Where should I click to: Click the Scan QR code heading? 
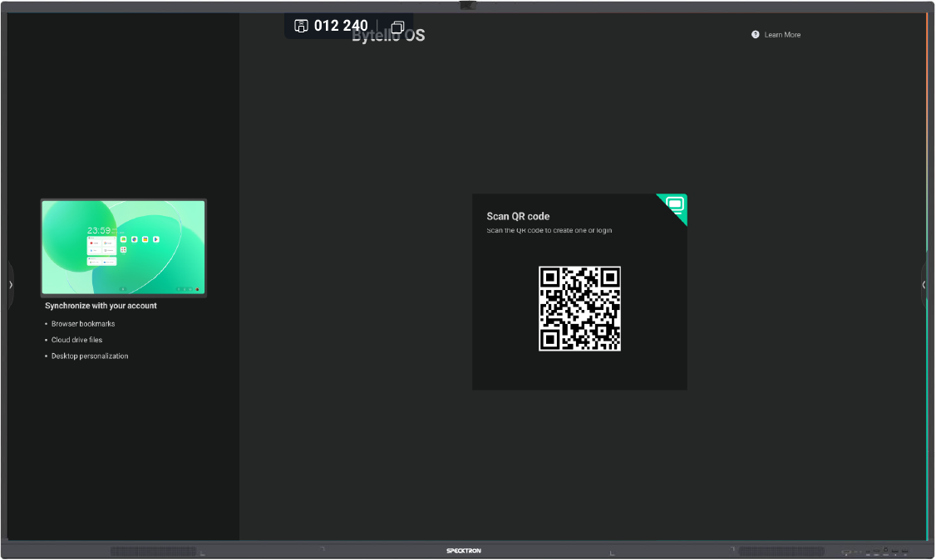(x=518, y=217)
